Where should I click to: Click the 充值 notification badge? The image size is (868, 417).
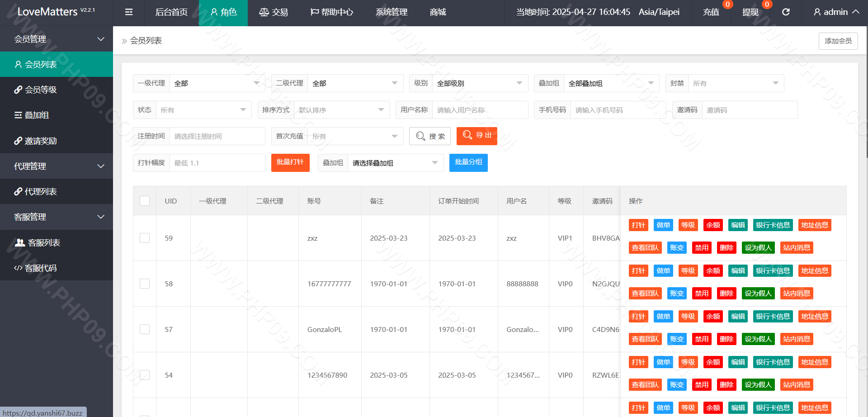[727, 5]
